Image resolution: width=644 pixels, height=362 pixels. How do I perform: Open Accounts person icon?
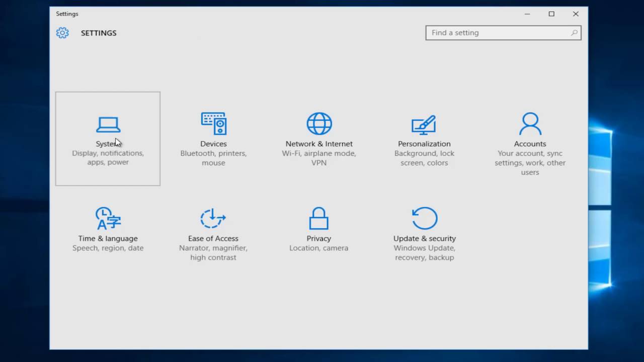click(530, 124)
